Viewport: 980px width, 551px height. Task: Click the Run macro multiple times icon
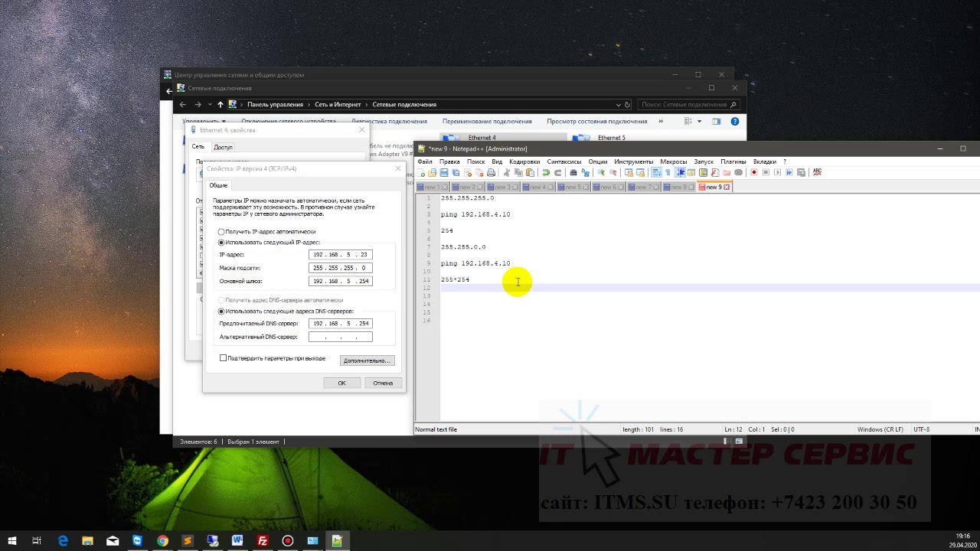(789, 172)
